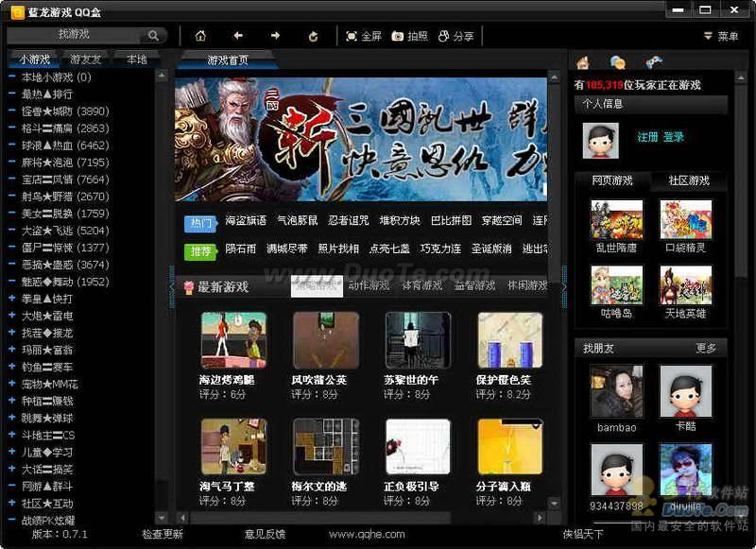
Task: Click the 蓝龙游戏 QQ盒 app logo icon
Action: click(x=17, y=12)
